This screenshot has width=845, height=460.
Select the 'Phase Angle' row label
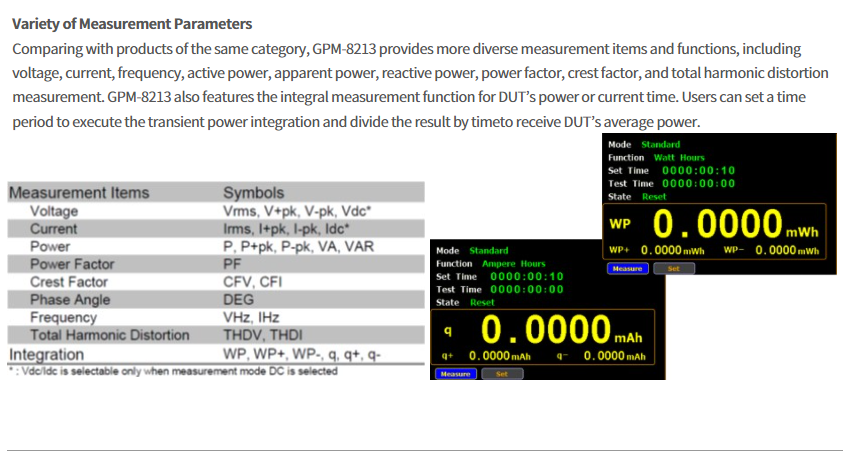click(x=70, y=300)
